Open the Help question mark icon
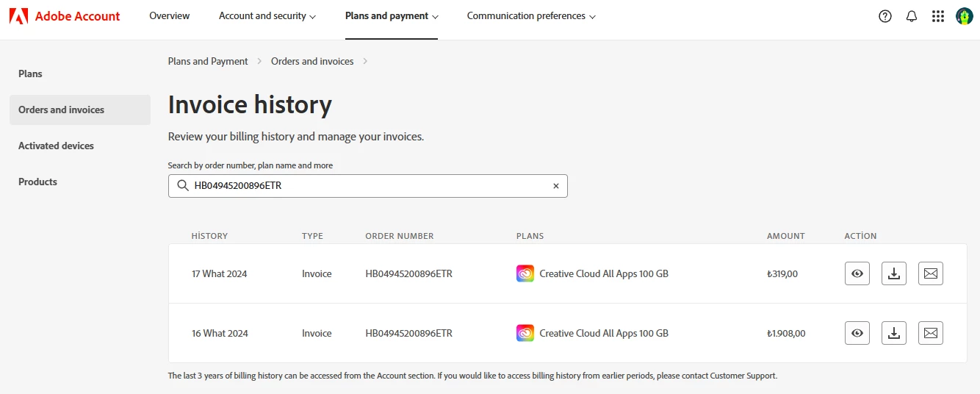The image size is (980, 394). [885, 16]
